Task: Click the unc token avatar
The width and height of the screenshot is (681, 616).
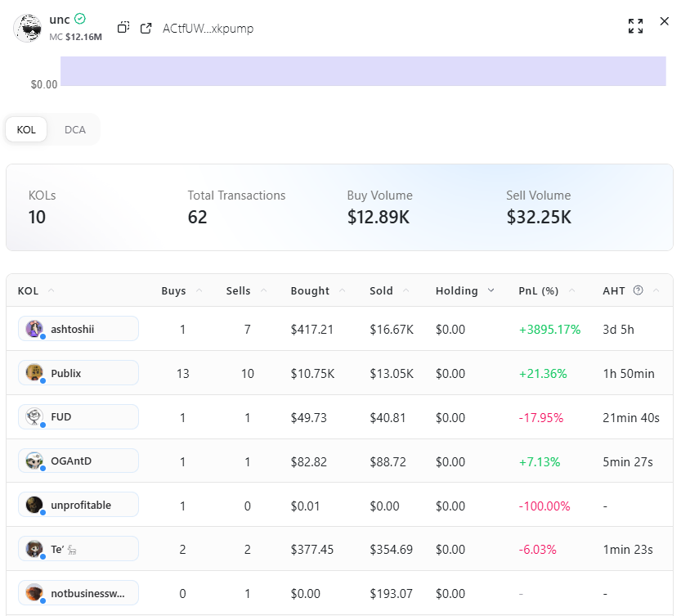Action: [28, 28]
